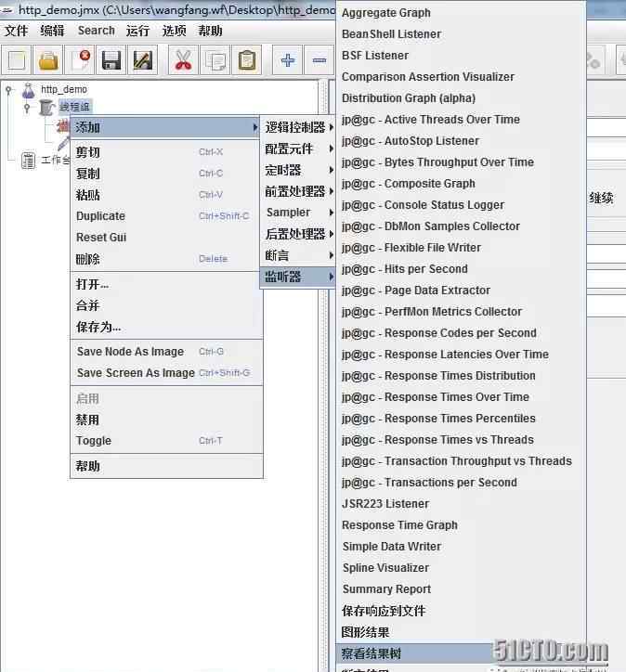Screen dimensions: 626x672
Task: Click the Copy toolbar icon
Action: pos(215,60)
